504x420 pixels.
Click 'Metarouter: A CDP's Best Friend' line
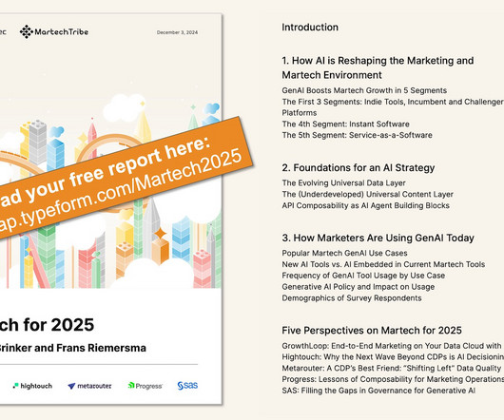point(392,368)
